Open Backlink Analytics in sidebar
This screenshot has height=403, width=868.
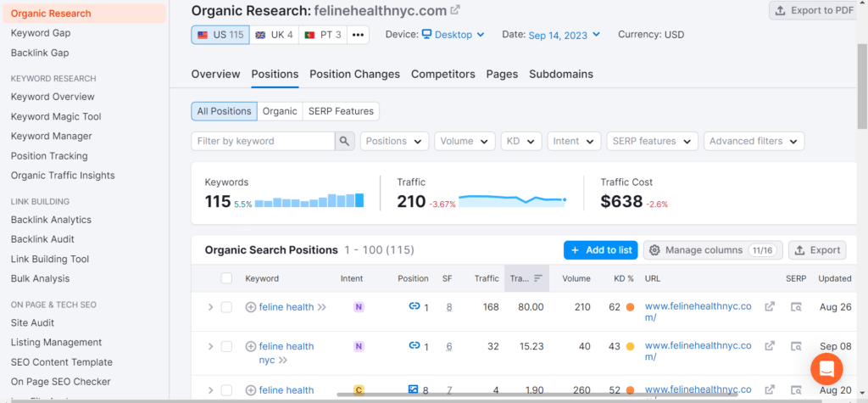pyautogui.click(x=51, y=220)
